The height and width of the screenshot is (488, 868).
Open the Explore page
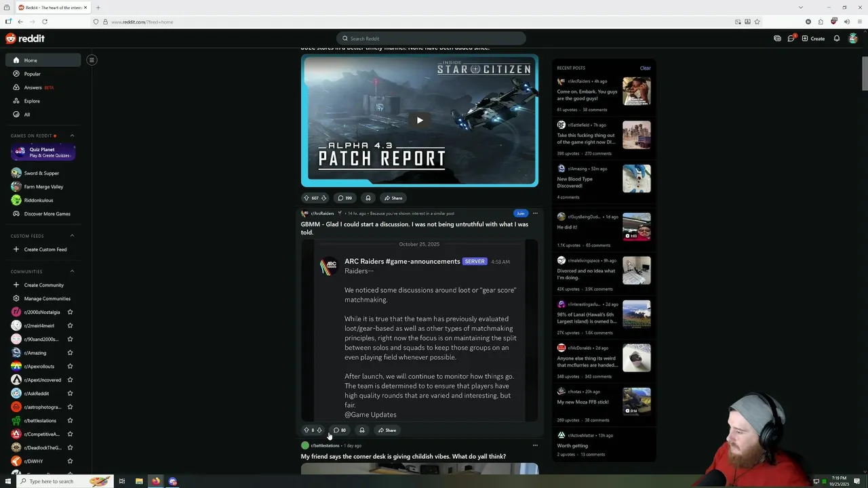click(x=43, y=101)
